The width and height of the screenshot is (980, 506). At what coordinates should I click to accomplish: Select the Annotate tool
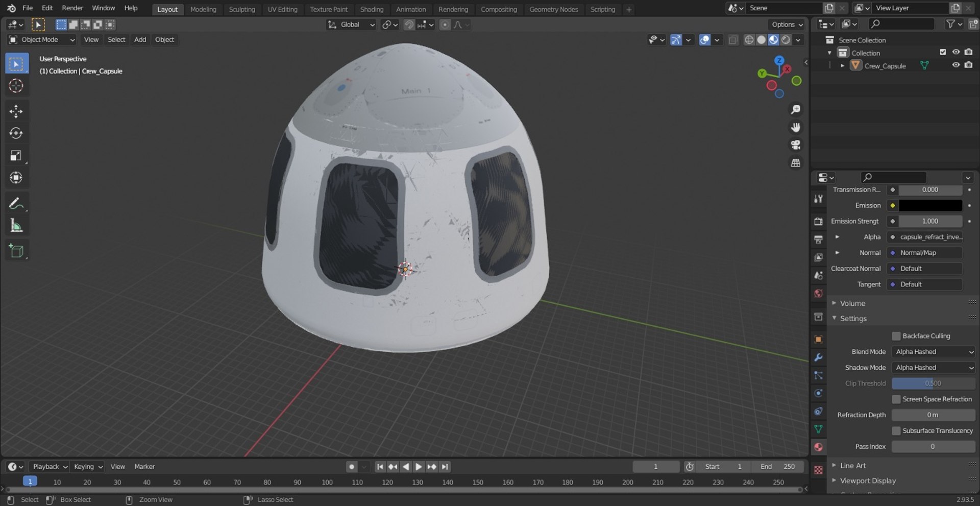(x=16, y=203)
